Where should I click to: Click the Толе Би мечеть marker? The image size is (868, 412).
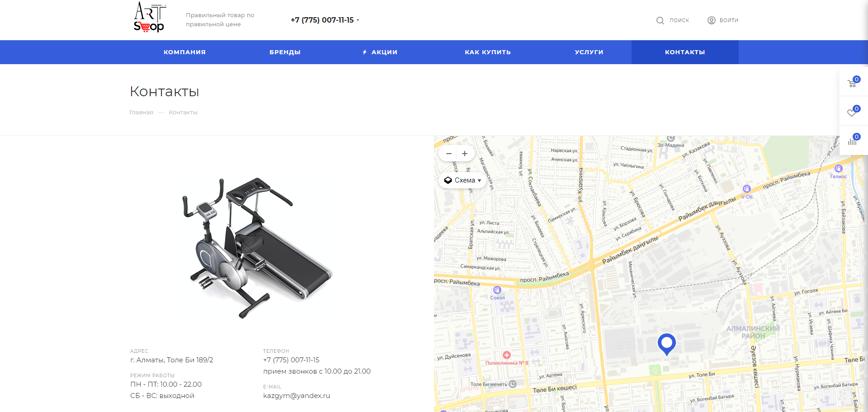[x=513, y=384]
